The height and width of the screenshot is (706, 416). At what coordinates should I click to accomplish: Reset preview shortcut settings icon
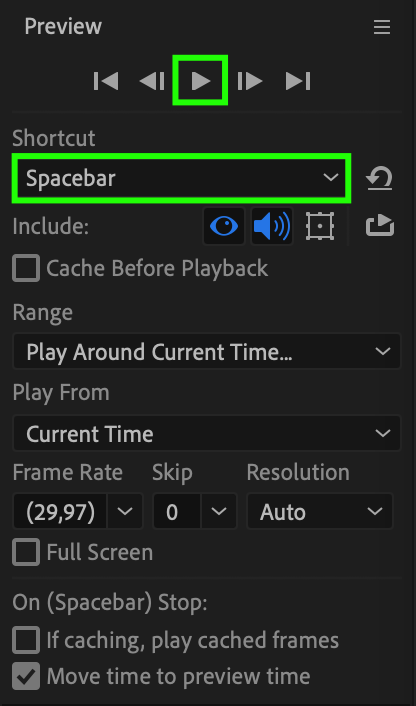coord(379,178)
